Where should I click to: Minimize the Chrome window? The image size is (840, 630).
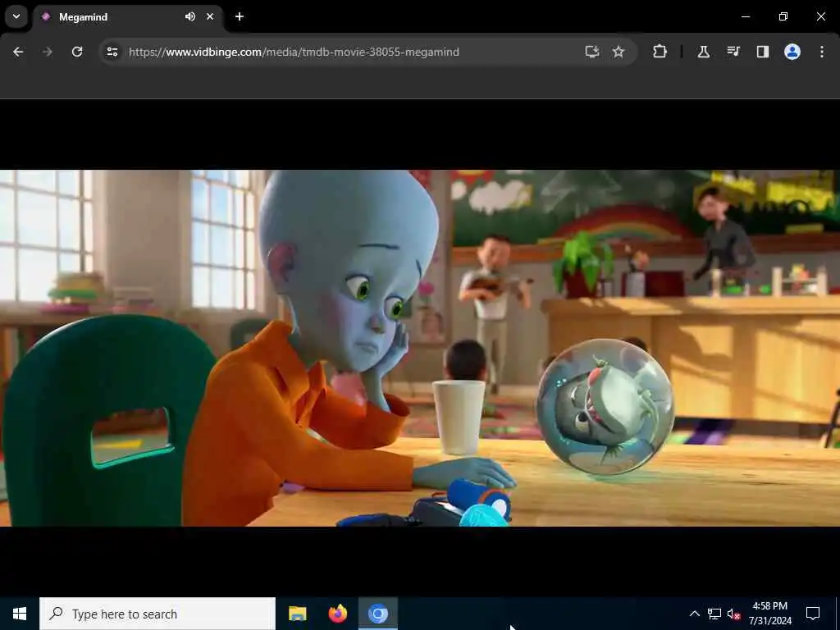click(x=745, y=16)
